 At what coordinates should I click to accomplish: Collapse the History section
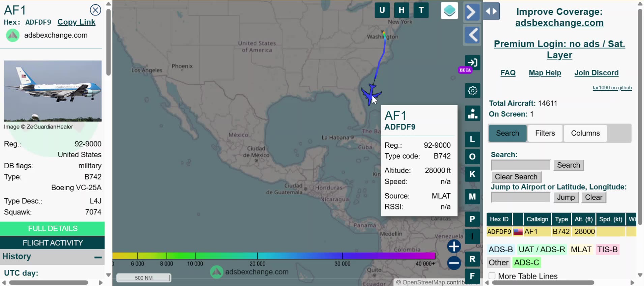(98, 257)
